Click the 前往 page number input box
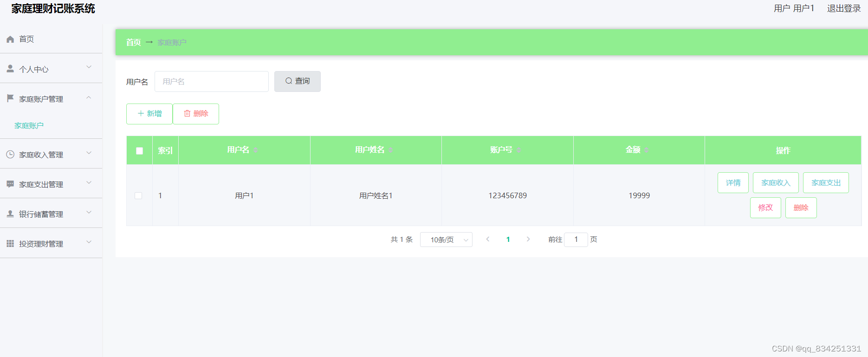 [x=576, y=240]
